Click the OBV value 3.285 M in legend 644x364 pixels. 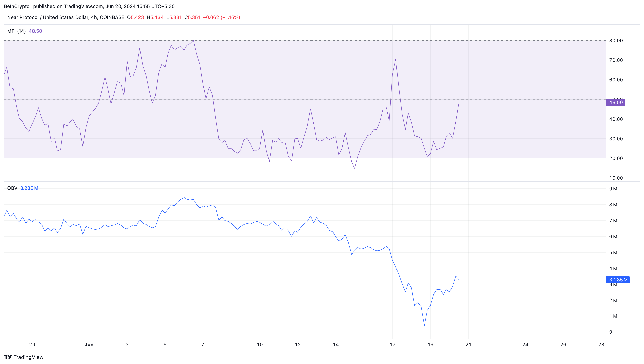pyautogui.click(x=29, y=188)
